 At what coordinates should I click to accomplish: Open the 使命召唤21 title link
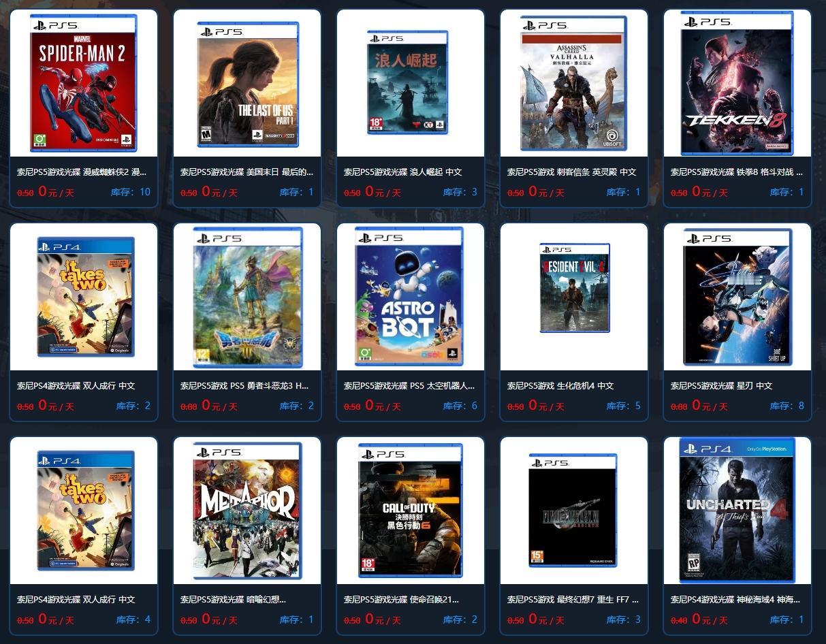[x=402, y=600]
